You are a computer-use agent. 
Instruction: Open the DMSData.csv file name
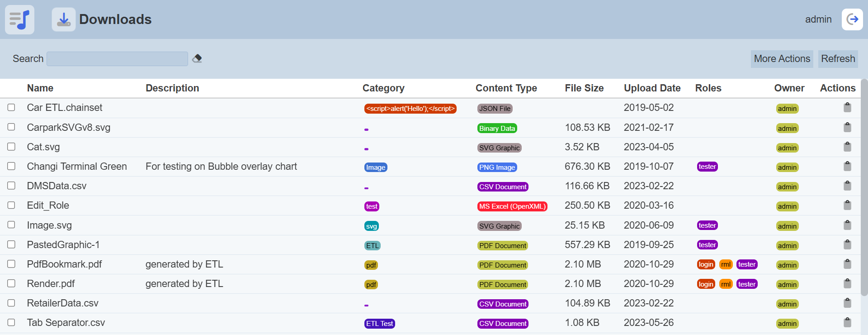(57, 186)
